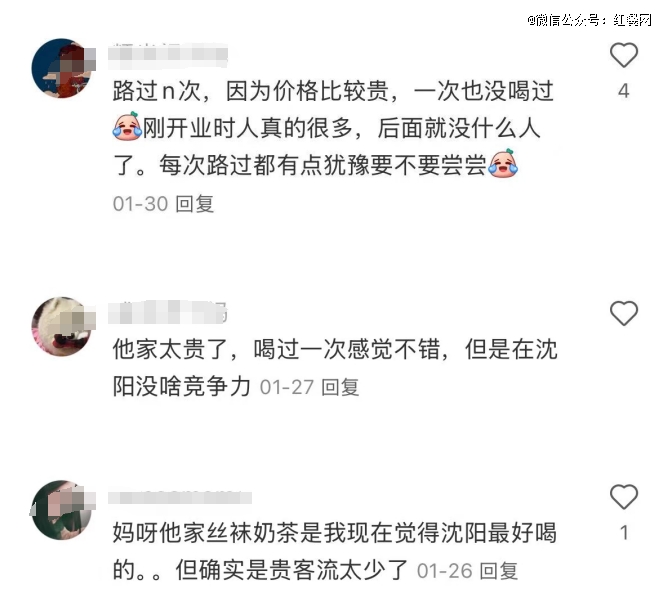This screenshot has height=603, width=670.
Task: Open the second commenter's blurred username
Action: click(x=168, y=313)
